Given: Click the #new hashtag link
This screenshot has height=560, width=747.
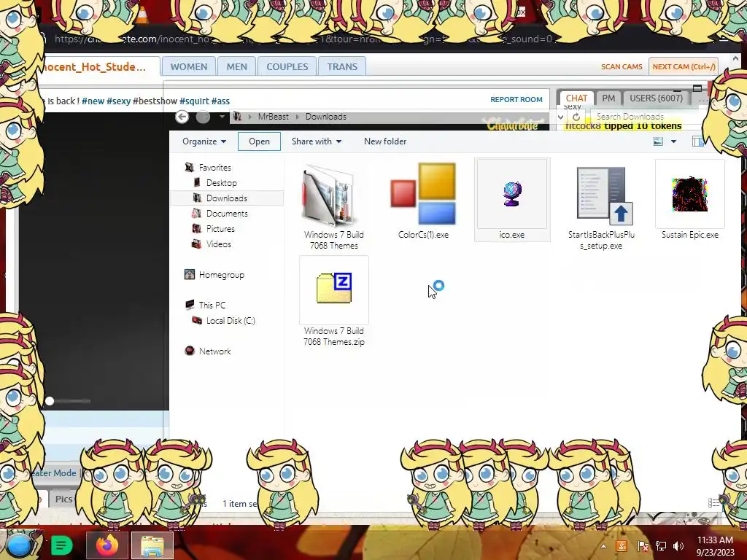Looking at the screenshot, I should pos(93,101).
